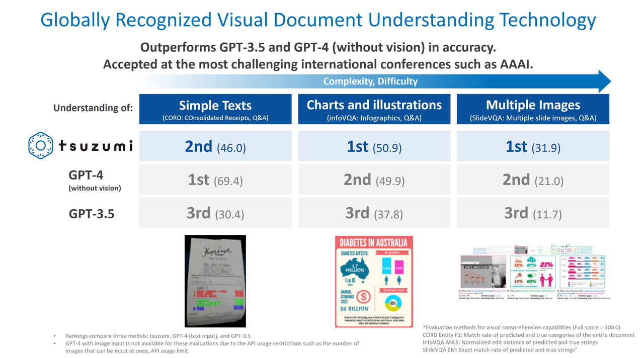Click the 'DIABETES IN AUSTRALIA' infographic heading

pos(374,242)
